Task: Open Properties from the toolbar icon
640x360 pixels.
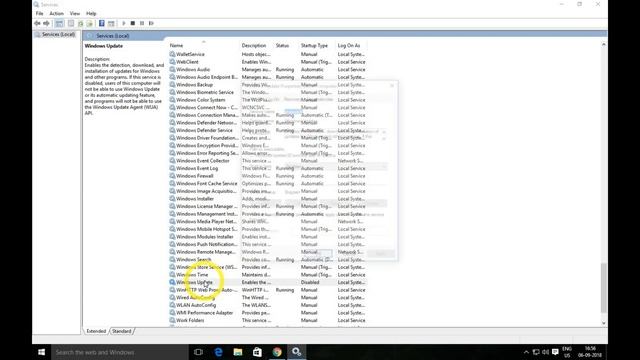Action: 71,23
